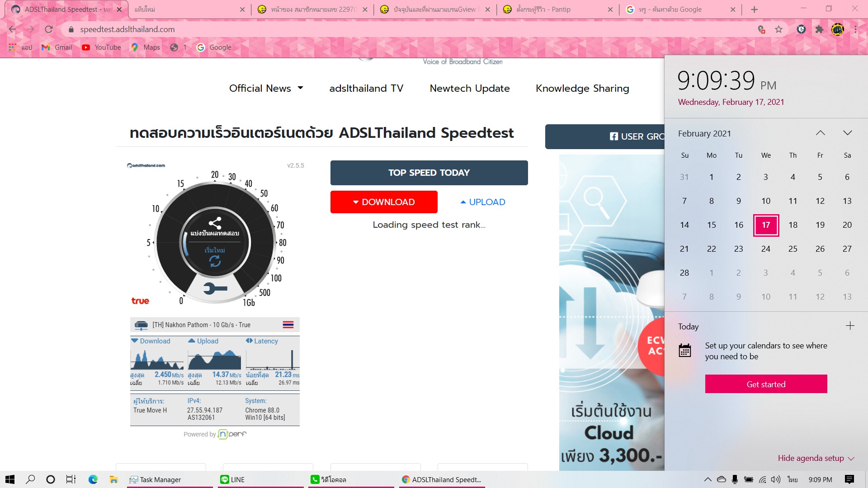Switch input language from ไทย indicator
868x488 pixels.
click(x=793, y=479)
